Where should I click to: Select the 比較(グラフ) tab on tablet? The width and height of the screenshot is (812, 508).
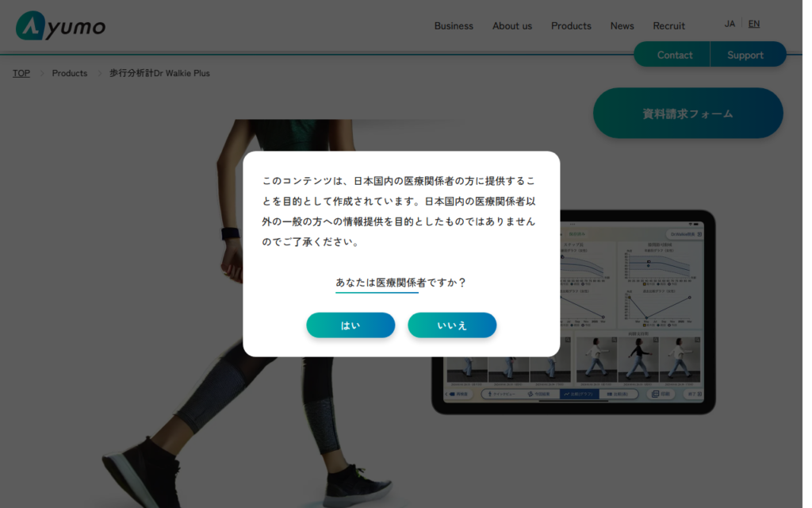[580, 394]
